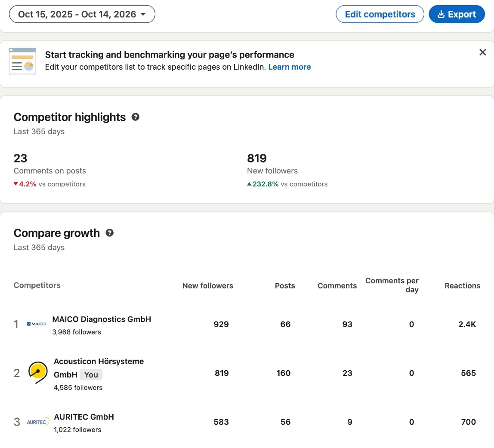The image size is (494, 448).
Task: Show help for Compare growth
Action: [109, 233]
